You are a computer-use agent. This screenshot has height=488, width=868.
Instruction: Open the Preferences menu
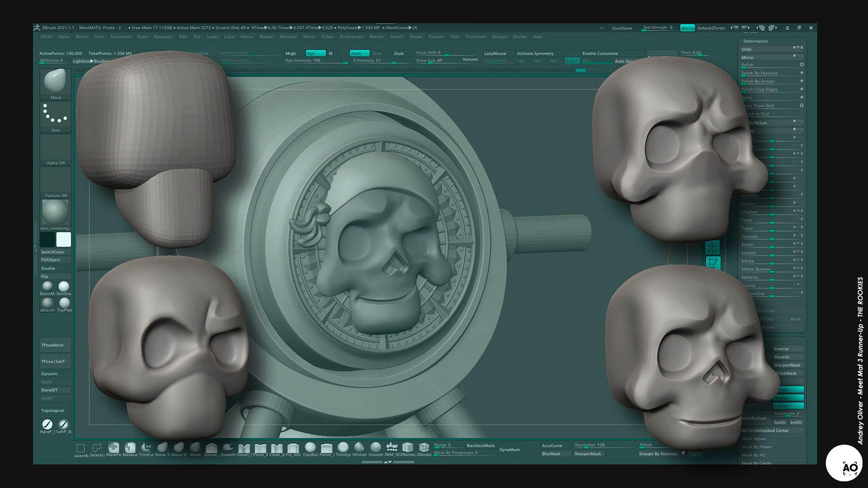click(x=351, y=37)
